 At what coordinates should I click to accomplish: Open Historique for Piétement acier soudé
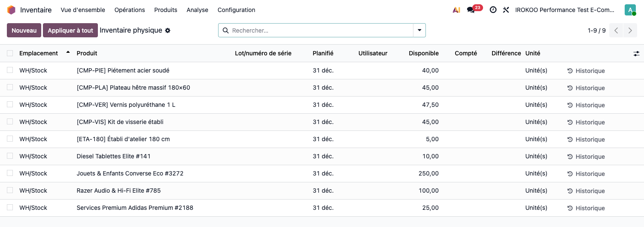click(586, 71)
